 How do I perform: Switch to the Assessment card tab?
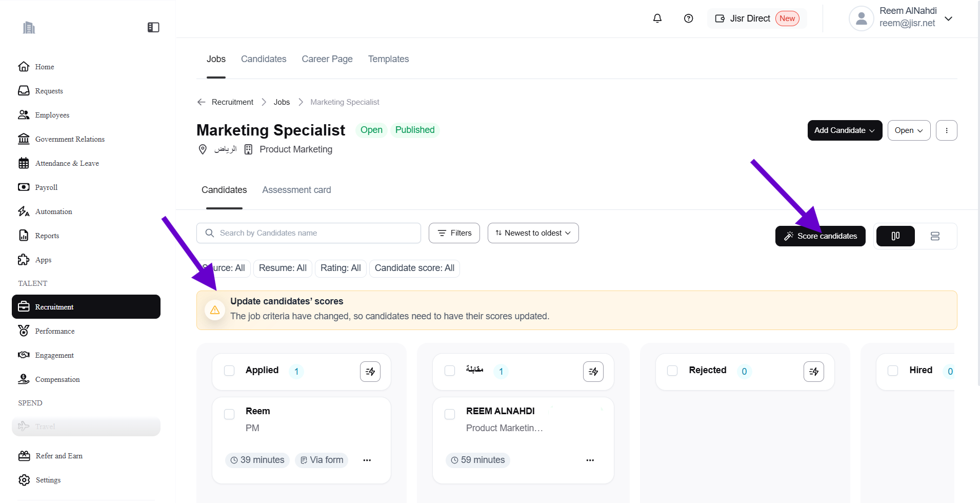296,190
